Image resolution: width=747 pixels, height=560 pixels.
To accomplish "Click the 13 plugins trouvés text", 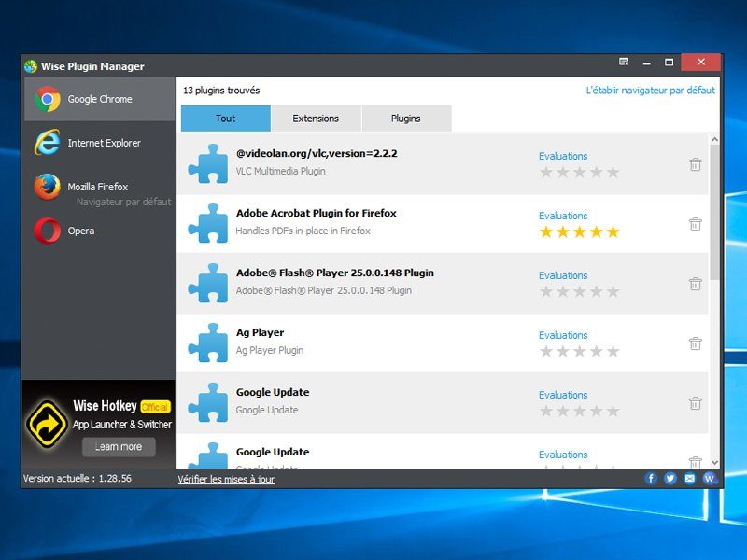I will (x=221, y=91).
